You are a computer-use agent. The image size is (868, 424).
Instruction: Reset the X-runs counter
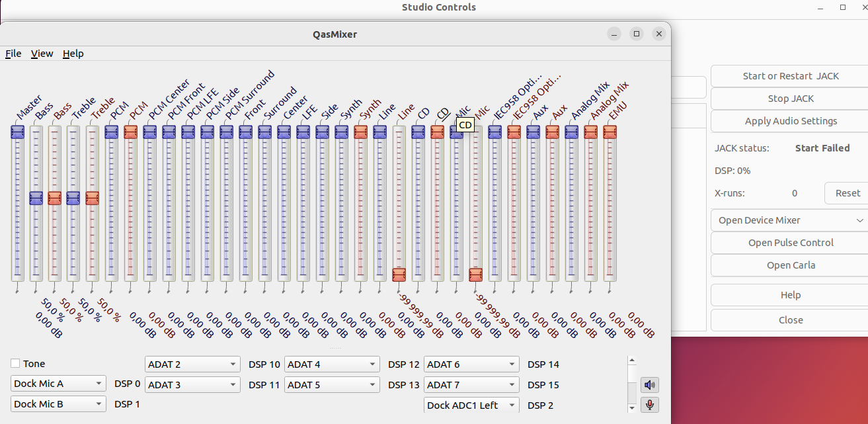tap(848, 193)
